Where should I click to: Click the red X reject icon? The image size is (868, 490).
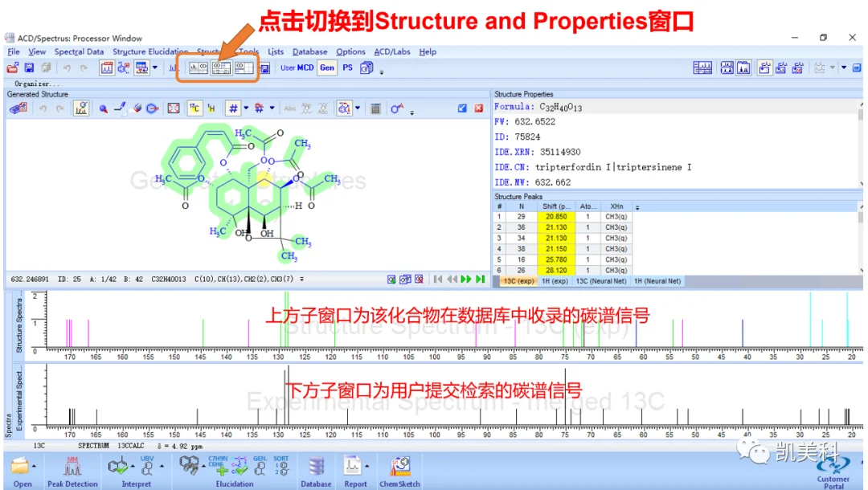pos(479,108)
